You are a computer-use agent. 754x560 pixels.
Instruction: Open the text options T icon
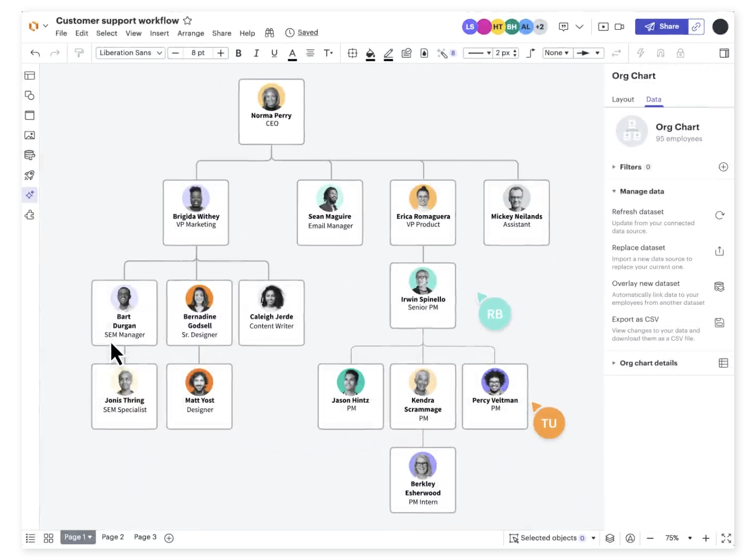click(x=328, y=53)
